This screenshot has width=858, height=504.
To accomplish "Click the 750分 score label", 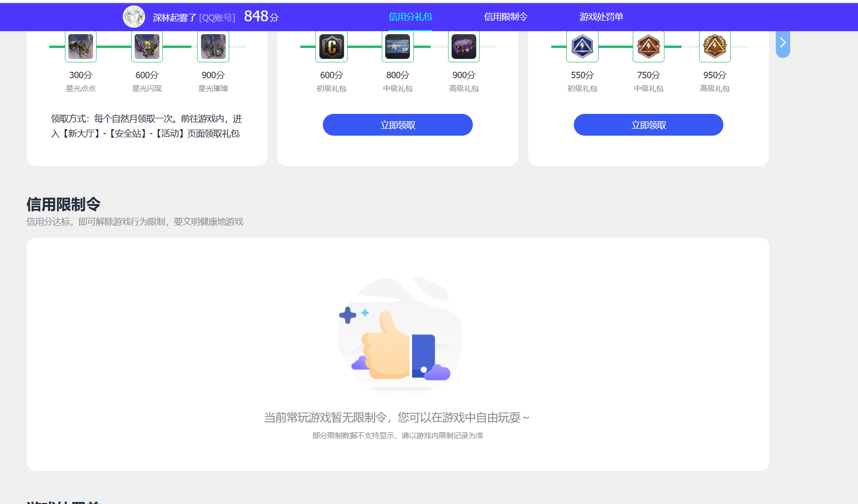I will click(x=649, y=75).
